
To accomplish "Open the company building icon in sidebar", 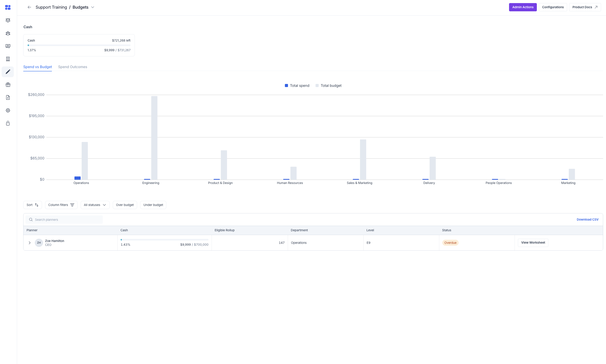I will coord(8,59).
